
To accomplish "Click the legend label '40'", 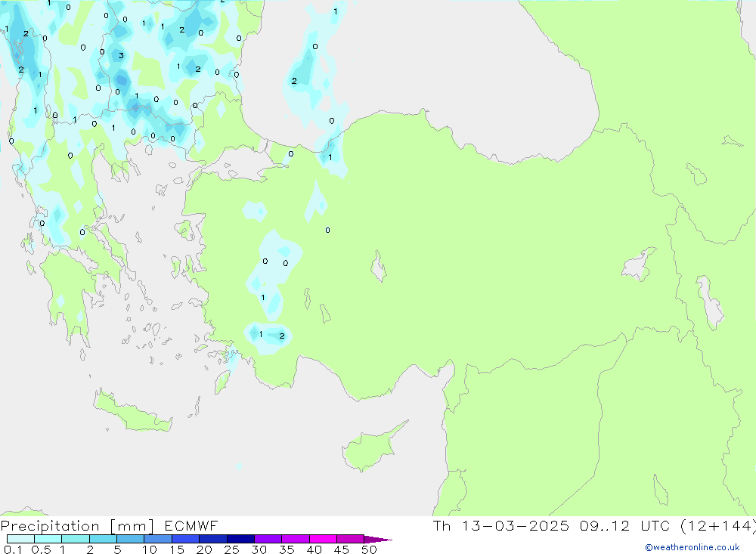I will [x=314, y=549].
